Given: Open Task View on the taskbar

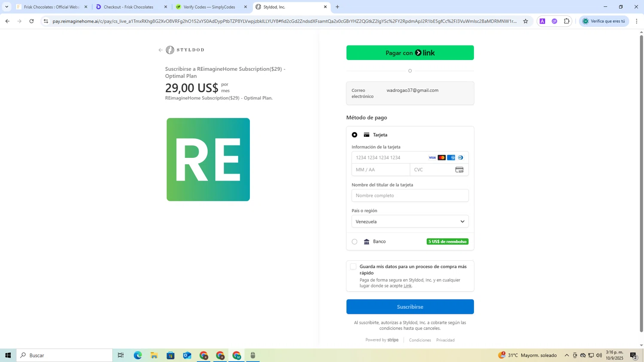Looking at the screenshot, I should pos(121,355).
